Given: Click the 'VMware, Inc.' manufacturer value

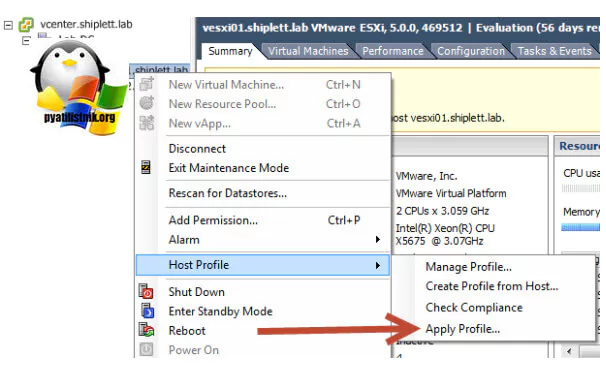Looking at the screenshot, I should (x=426, y=176).
